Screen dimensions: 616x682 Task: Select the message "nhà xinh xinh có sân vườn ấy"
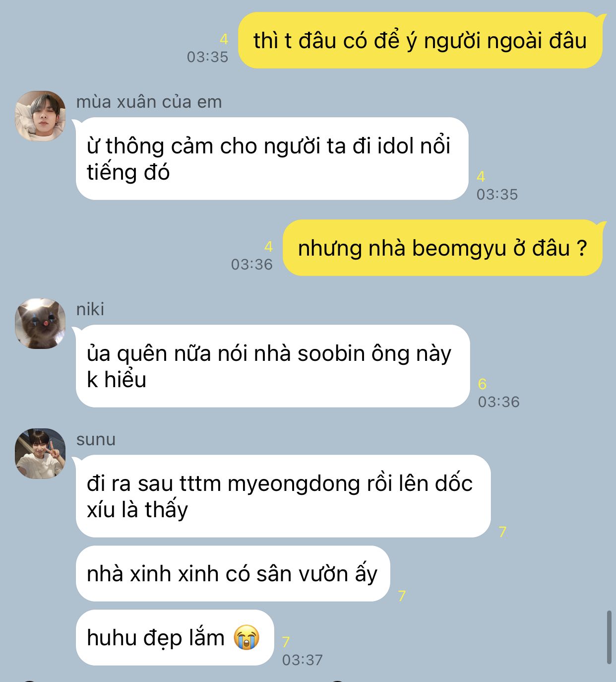[x=233, y=573]
